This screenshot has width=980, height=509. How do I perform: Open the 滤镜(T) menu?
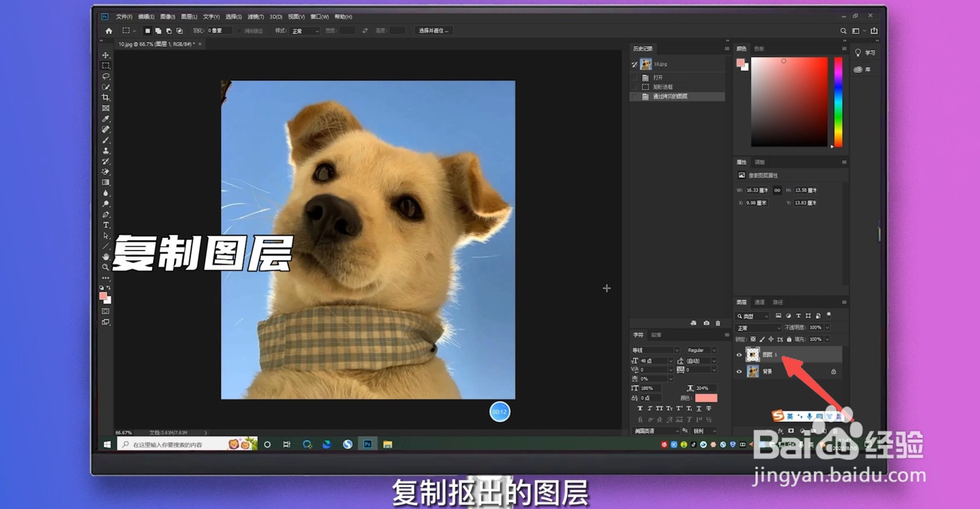tap(255, 17)
